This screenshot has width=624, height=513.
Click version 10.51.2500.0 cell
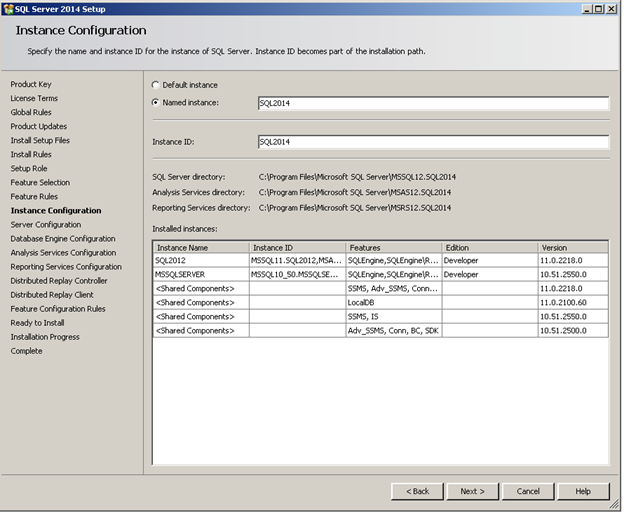[573, 330]
